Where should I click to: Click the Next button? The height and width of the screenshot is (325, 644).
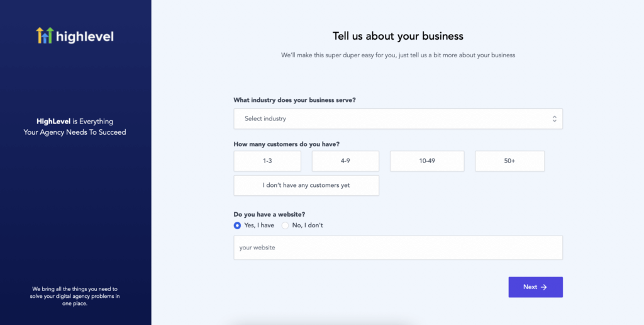pos(536,287)
